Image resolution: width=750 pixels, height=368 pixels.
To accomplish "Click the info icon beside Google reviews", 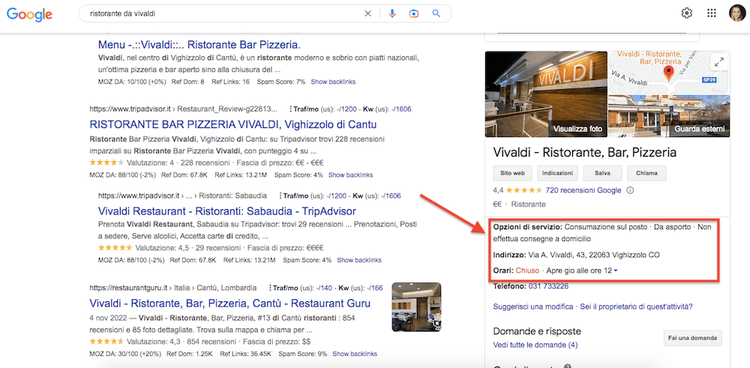I will (630, 190).
